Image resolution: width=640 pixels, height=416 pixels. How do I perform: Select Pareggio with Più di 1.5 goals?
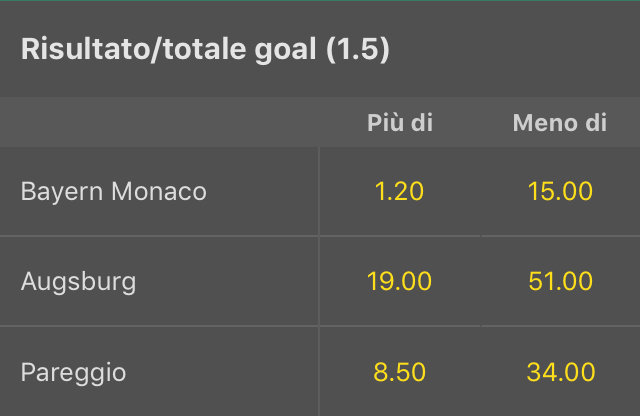click(x=400, y=373)
